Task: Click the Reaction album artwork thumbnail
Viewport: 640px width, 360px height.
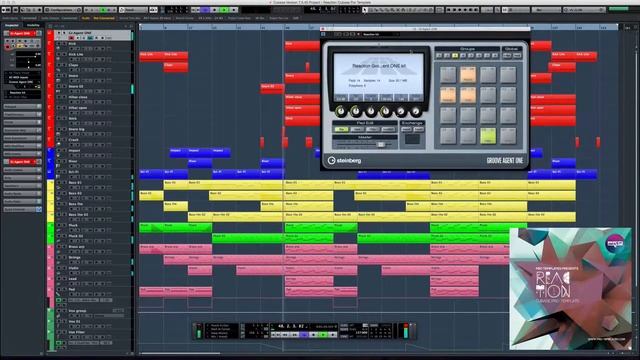Action: click(x=571, y=289)
